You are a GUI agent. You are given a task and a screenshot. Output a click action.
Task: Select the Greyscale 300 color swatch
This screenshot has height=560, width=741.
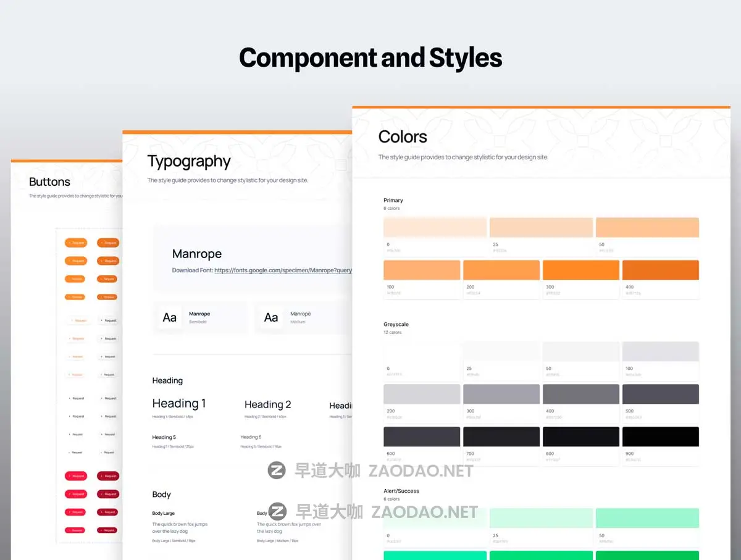pos(501,394)
